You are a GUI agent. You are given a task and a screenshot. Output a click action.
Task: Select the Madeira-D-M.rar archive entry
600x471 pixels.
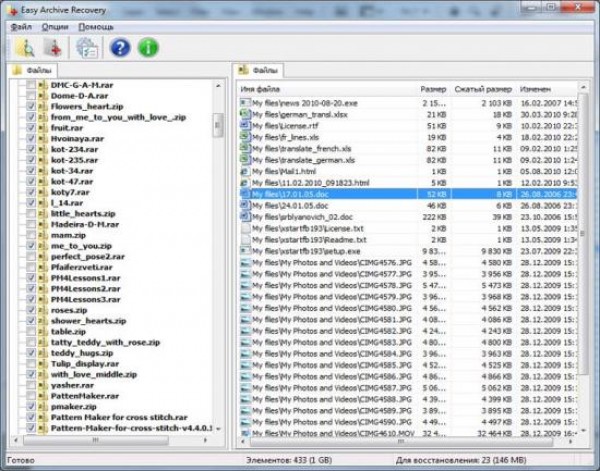(x=85, y=224)
